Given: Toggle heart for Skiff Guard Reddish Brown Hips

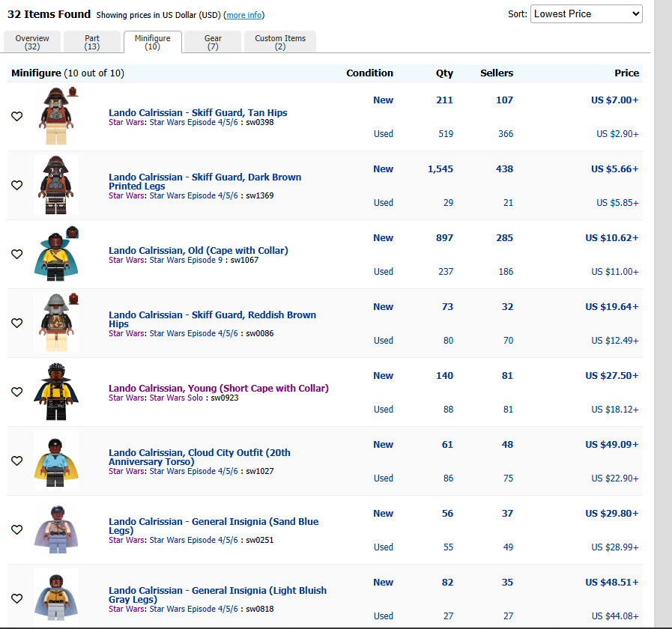Looking at the screenshot, I should pos(16,323).
